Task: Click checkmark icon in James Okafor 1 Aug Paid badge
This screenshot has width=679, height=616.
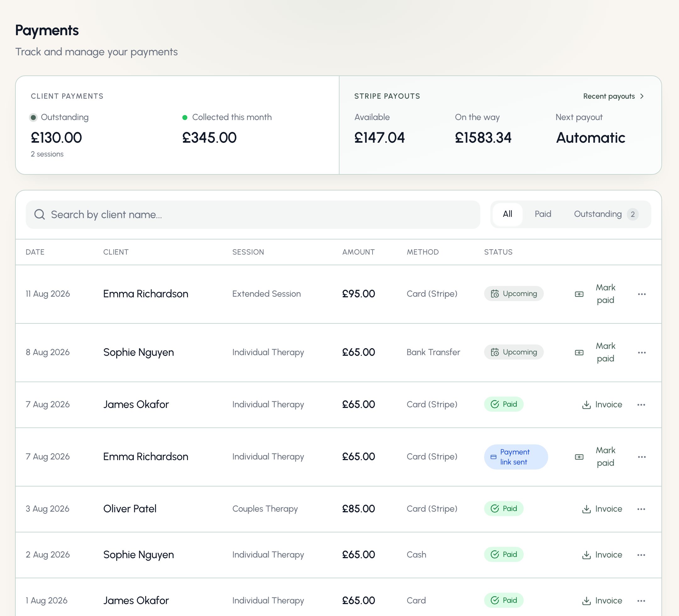Action: coord(494,600)
